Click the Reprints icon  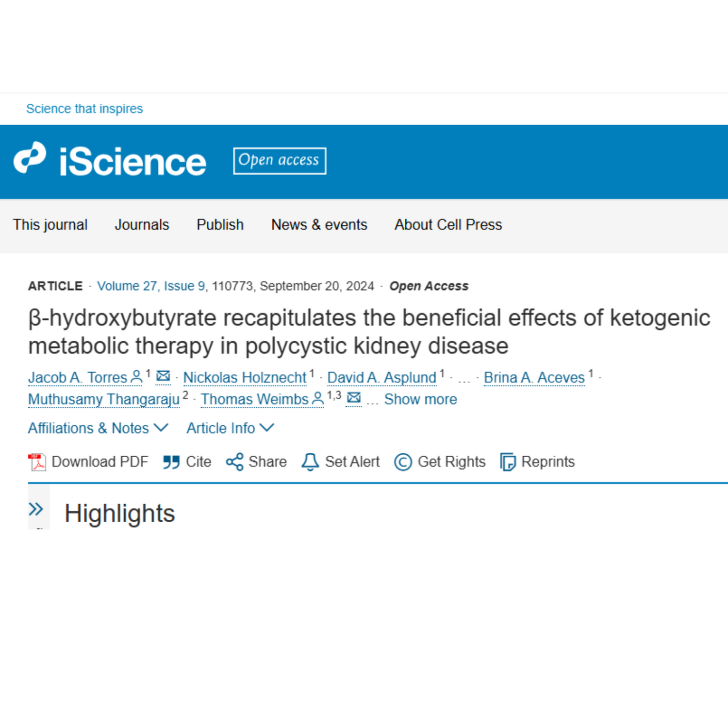click(x=508, y=462)
